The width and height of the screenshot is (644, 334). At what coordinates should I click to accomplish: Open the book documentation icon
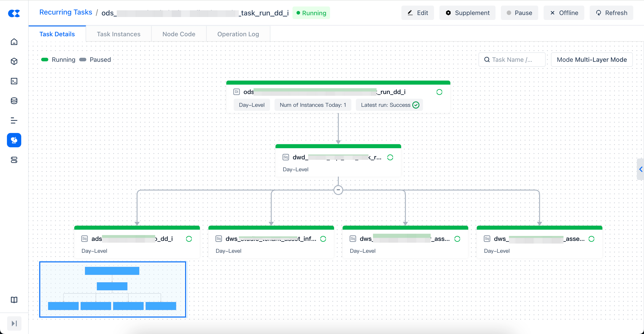(x=14, y=300)
